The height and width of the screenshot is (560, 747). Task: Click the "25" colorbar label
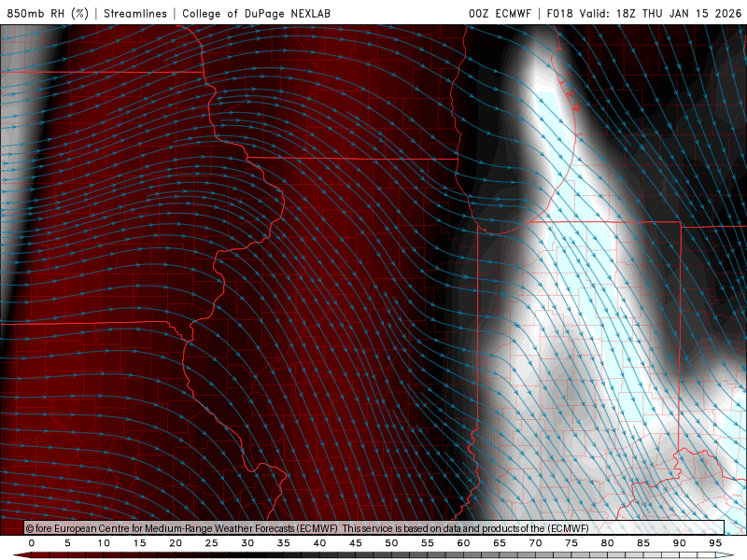point(212,543)
